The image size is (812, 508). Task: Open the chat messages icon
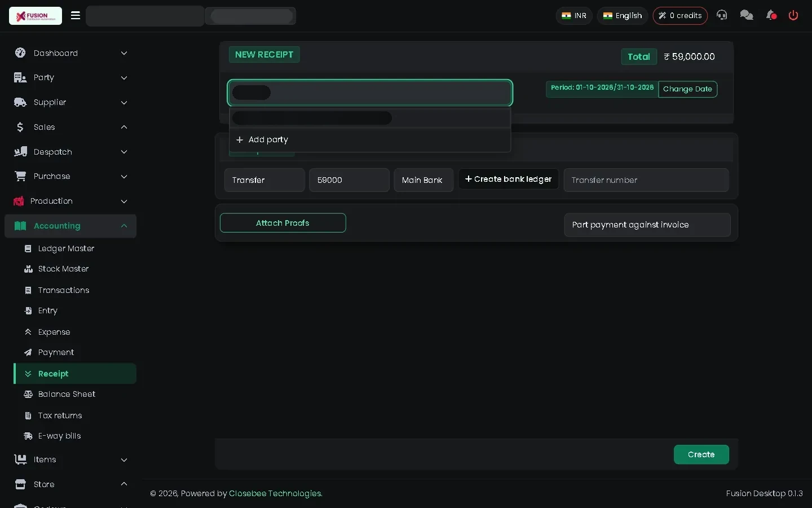(x=747, y=15)
